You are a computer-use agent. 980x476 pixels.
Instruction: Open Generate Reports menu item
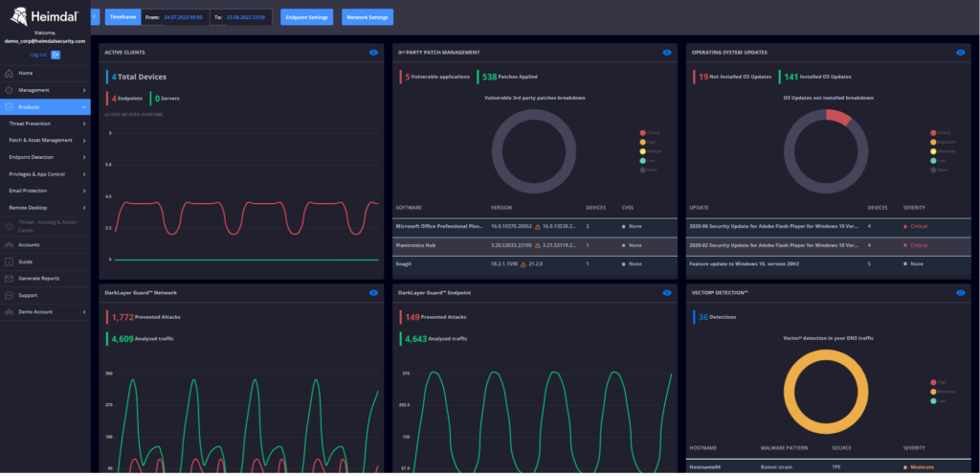pos(45,279)
